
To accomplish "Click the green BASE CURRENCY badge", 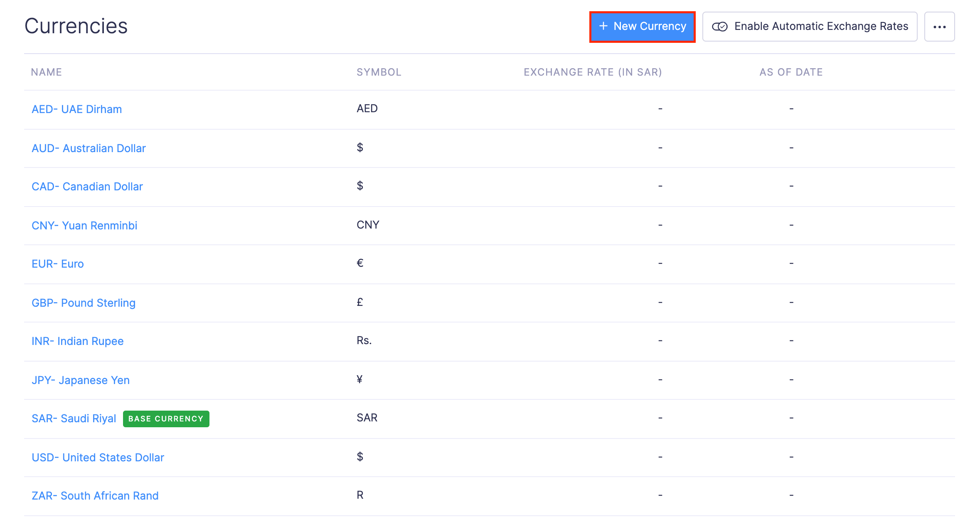I will [166, 419].
